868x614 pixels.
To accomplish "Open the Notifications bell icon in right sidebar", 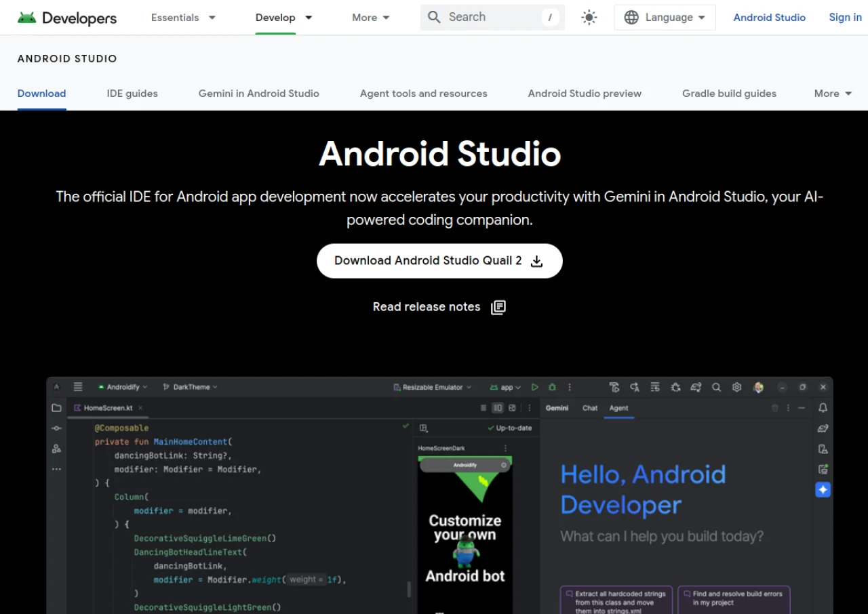I will [x=823, y=408].
